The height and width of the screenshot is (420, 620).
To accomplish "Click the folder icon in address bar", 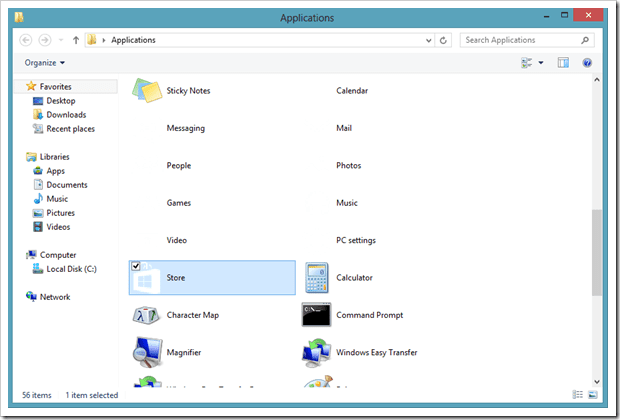I will click(92, 40).
